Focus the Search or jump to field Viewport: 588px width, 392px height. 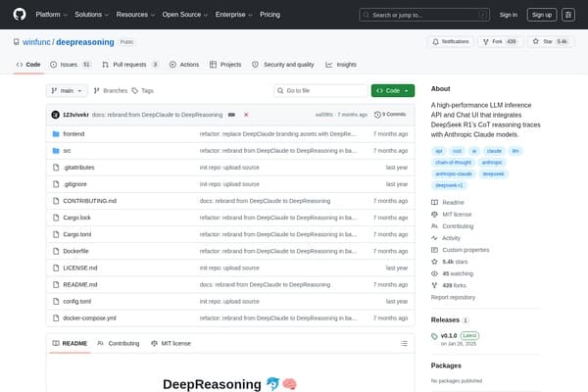[424, 15]
